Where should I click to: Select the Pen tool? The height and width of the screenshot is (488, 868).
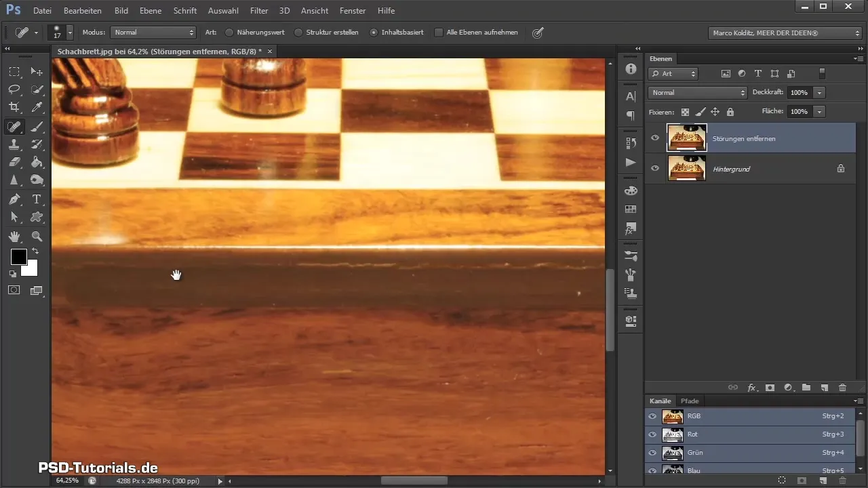point(14,199)
